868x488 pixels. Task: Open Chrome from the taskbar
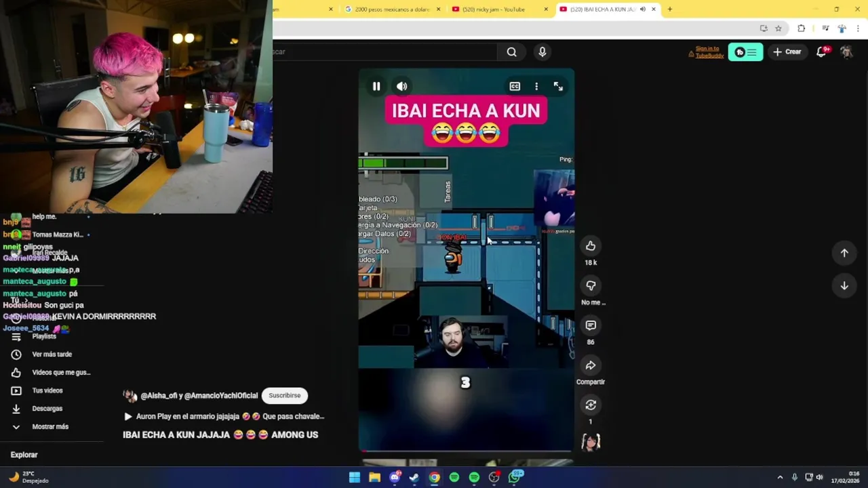pos(434,477)
